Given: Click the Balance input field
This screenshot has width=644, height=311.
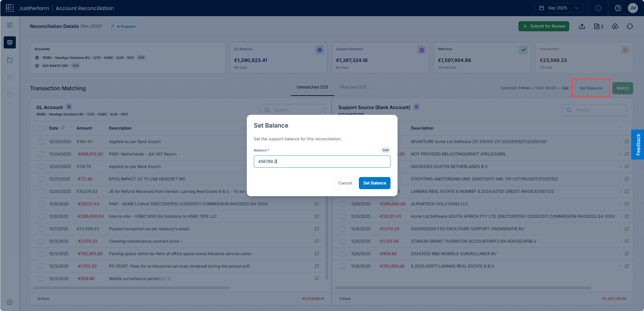Looking at the screenshot, I should point(322,162).
